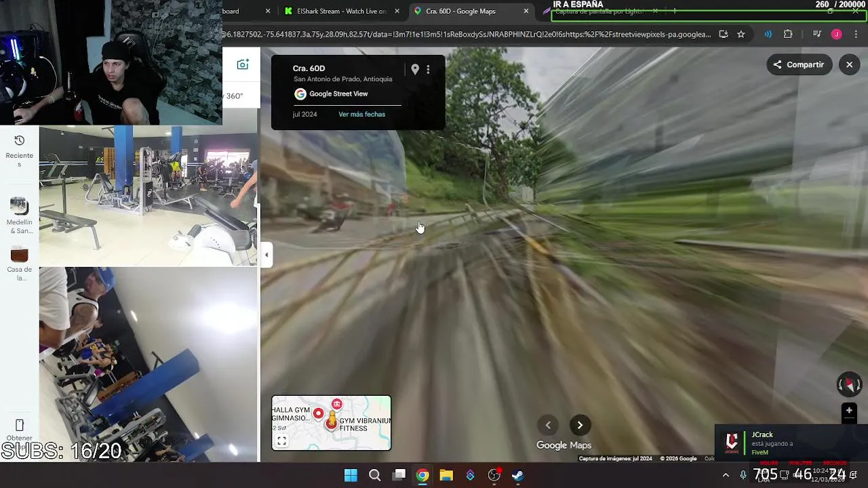
Task: Open the lower gym photo thumbnail
Action: click(148, 365)
